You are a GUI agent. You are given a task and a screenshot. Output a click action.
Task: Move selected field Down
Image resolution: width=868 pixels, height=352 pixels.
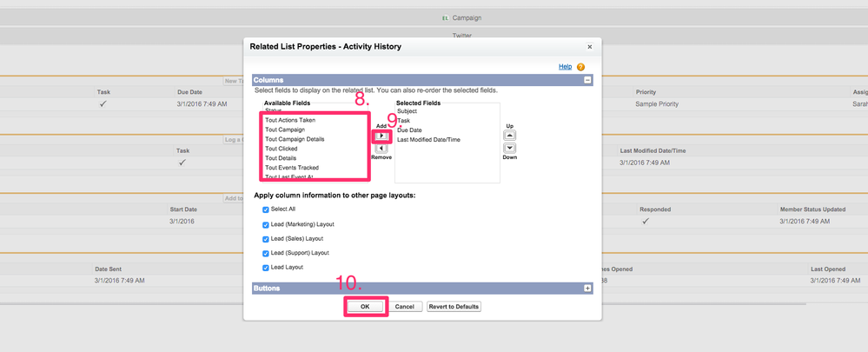[x=510, y=149]
